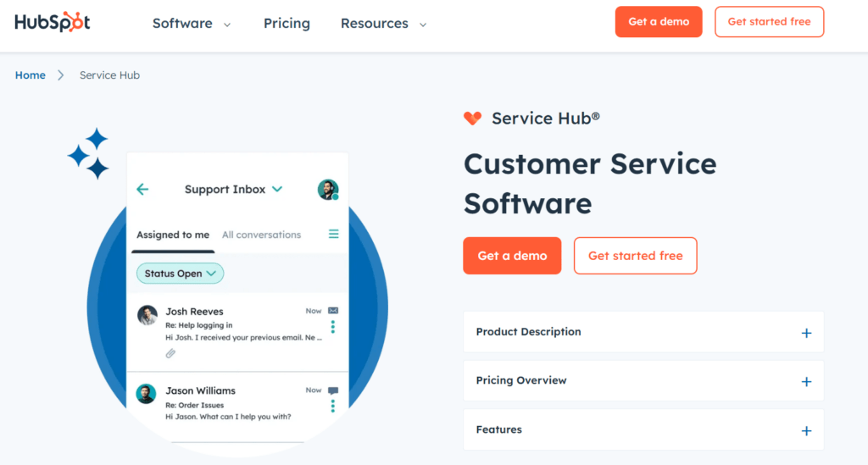Click chat bubble icon on Jason Williams row

pyautogui.click(x=333, y=391)
